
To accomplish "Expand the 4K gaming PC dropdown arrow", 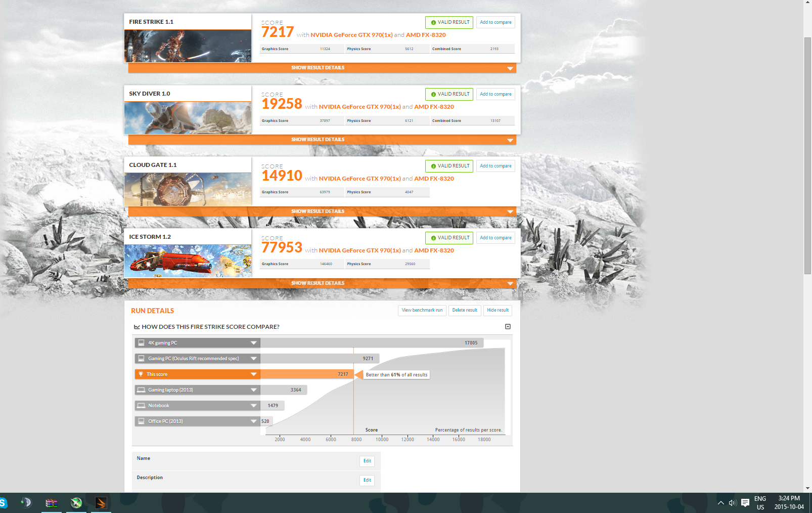I will click(254, 343).
